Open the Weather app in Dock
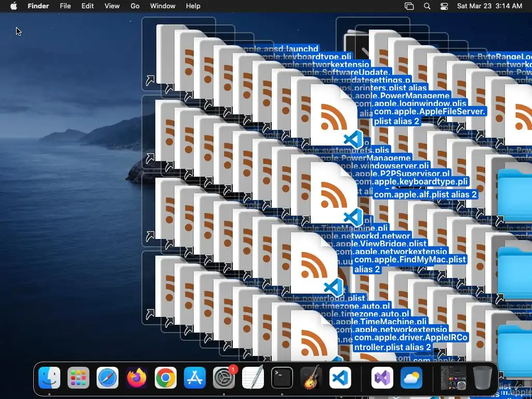Image resolution: width=532 pixels, height=399 pixels. pos(411,378)
